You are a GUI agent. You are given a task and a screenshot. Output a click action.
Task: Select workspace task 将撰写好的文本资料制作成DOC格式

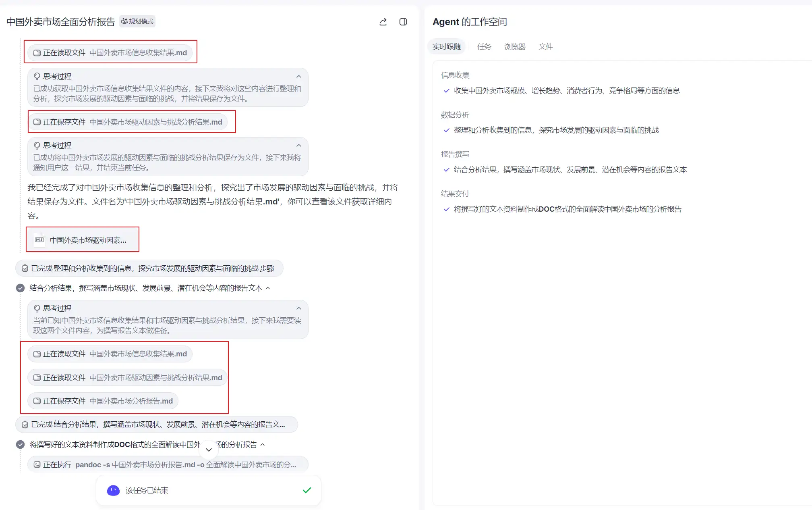coord(568,209)
